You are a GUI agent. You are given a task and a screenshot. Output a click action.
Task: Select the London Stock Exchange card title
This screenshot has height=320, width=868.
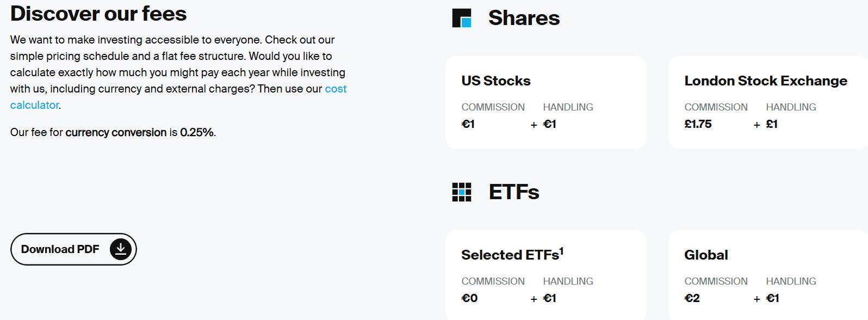tap(765, 81)
